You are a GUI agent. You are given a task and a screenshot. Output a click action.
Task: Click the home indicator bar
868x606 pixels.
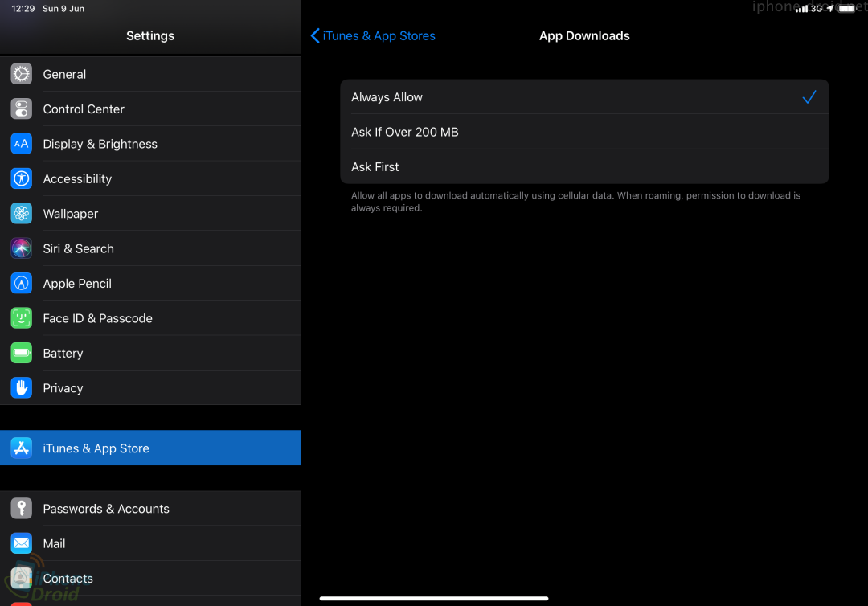(x=434, y=598)
